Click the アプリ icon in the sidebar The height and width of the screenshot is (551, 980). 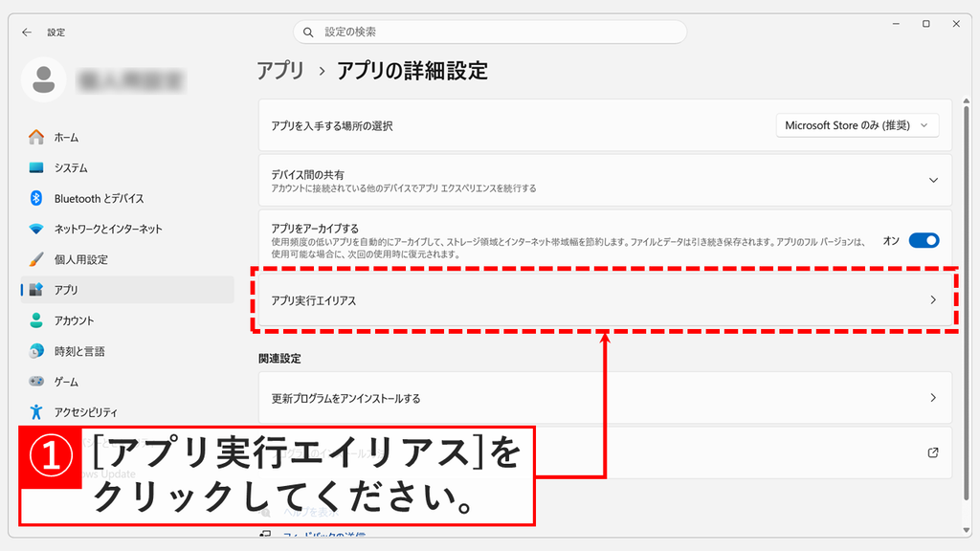coord(36,289)
